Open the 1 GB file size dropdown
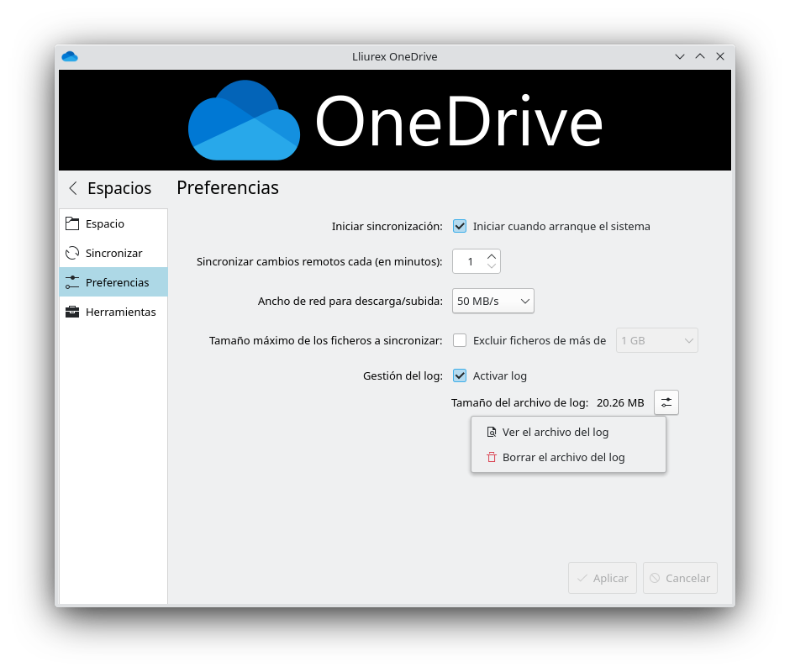 pos(657,340)
